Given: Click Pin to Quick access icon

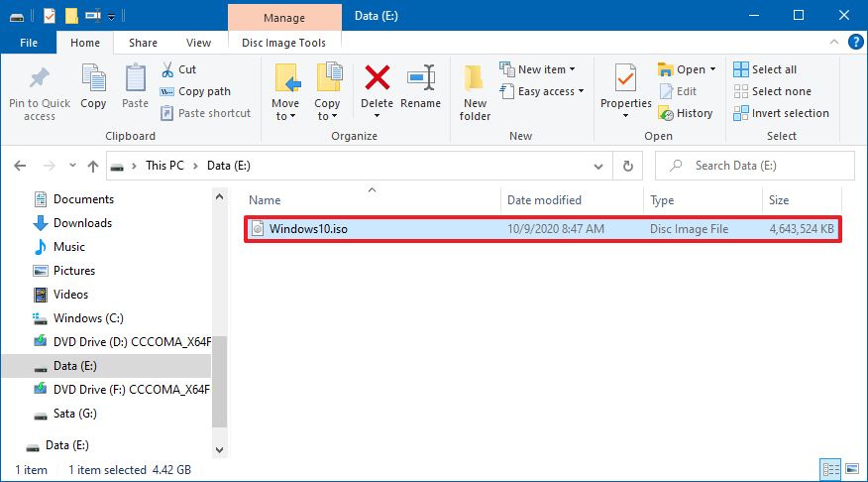Looking at the screenshot, I should click(40, 78).
